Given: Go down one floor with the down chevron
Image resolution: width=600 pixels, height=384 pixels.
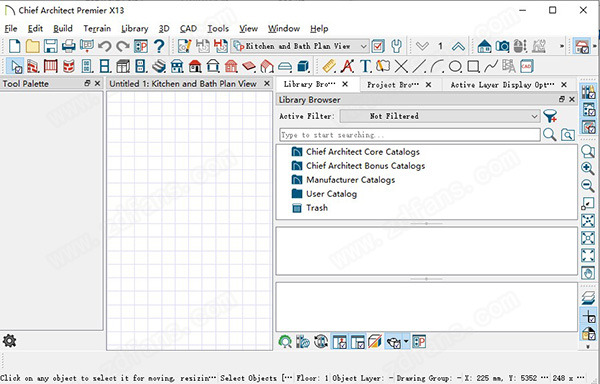Looking at the screenshot, I should tap(422, 46).
